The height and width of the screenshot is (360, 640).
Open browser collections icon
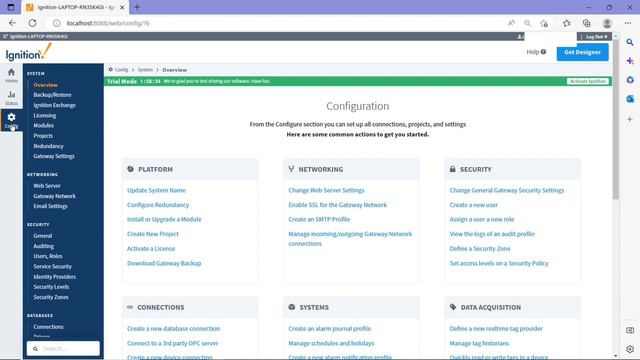[587, 23]
